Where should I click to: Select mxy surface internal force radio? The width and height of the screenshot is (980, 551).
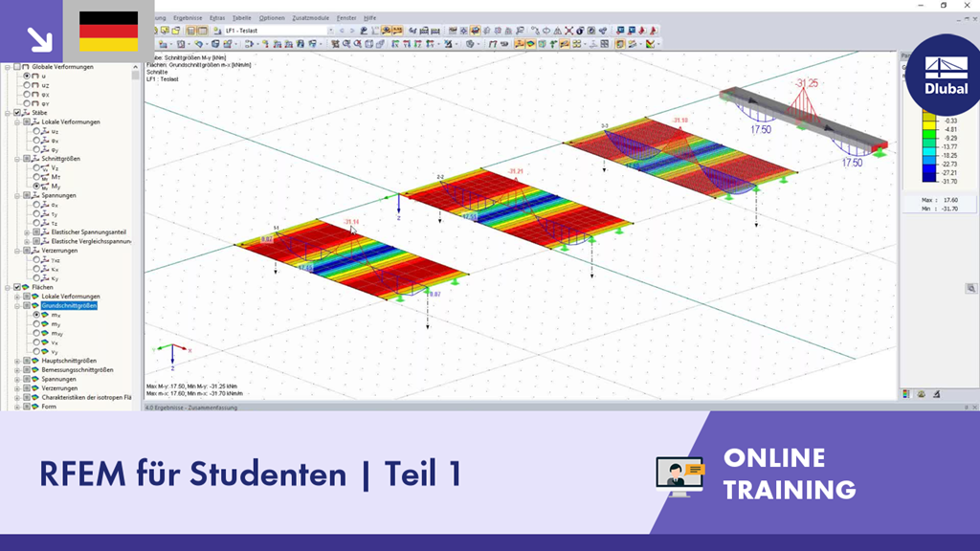[x=36, y=334]
